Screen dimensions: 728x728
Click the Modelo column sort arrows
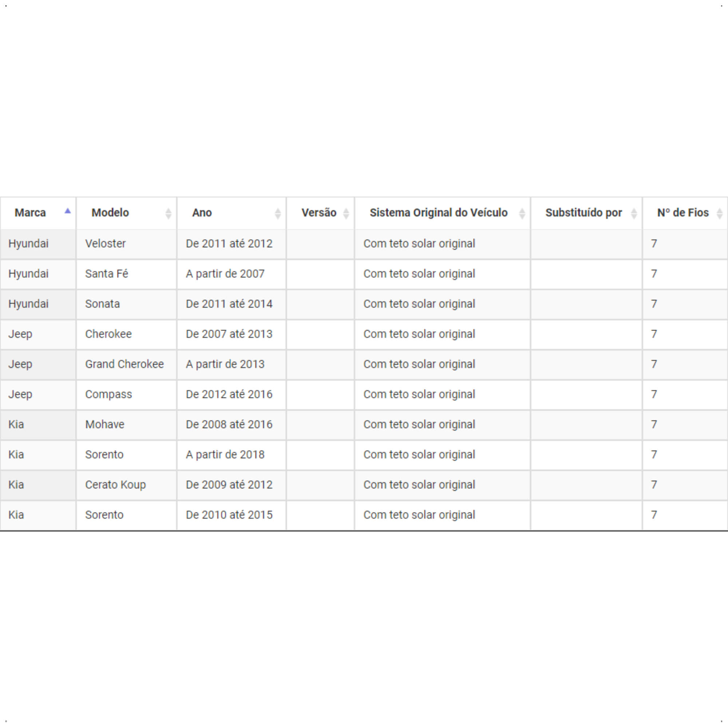tap(169, 214)
